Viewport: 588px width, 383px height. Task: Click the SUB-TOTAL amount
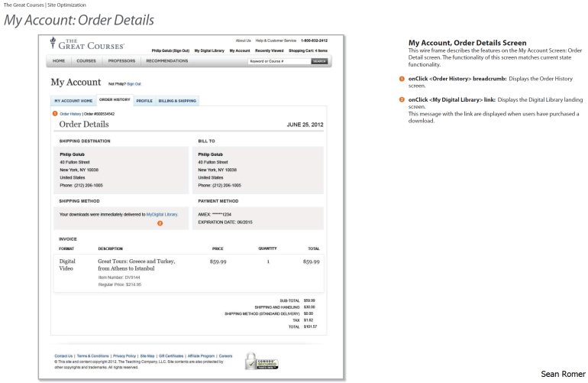[x=309, y=300]
